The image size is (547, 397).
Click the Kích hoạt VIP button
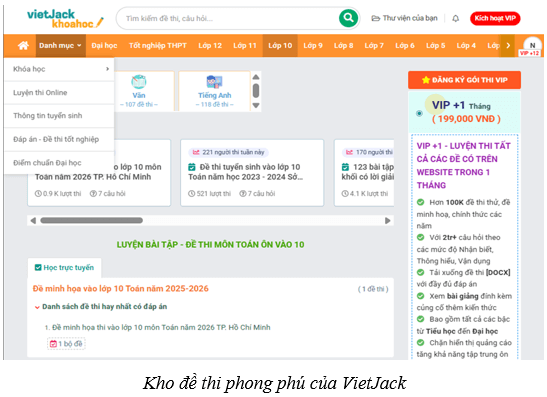(x=495, y=18)
